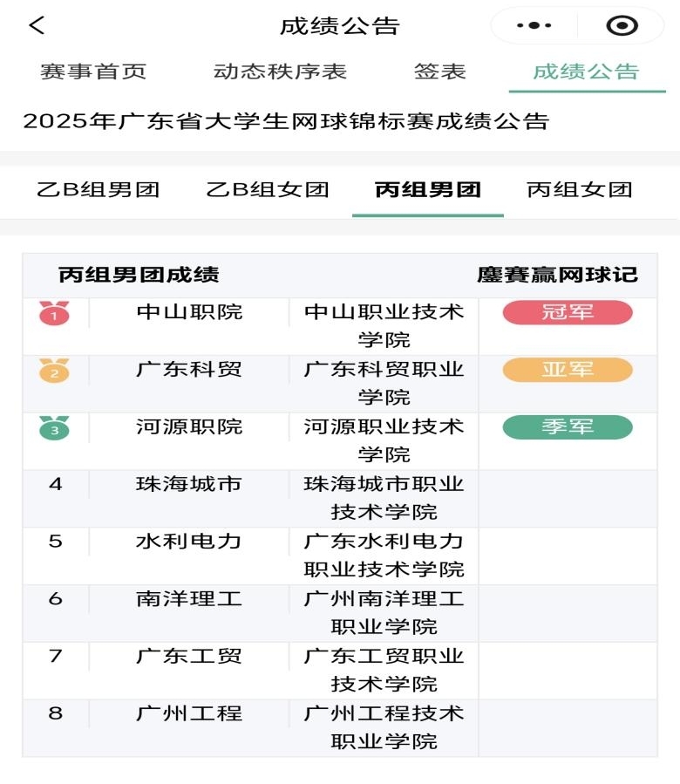Switch to the 赛事首页 tab

93,72
